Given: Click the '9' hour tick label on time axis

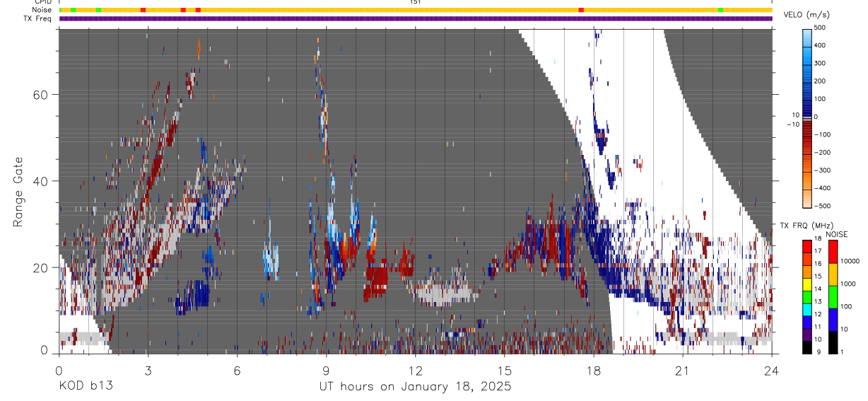Looking at the screenshot, I should [x=326, y=371].
